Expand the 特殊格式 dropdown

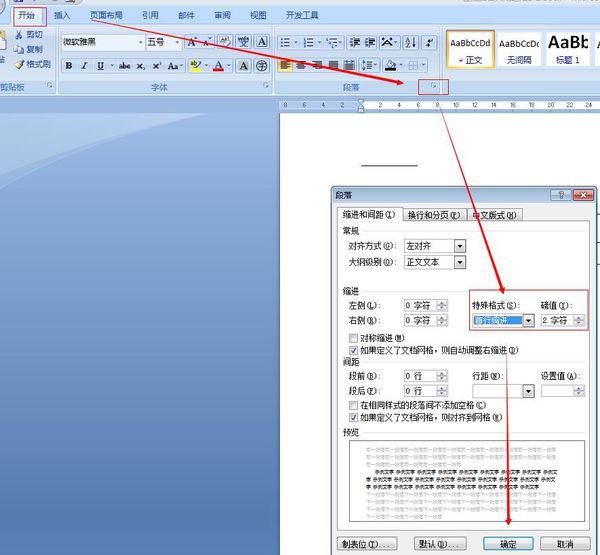tap(528, 320)
